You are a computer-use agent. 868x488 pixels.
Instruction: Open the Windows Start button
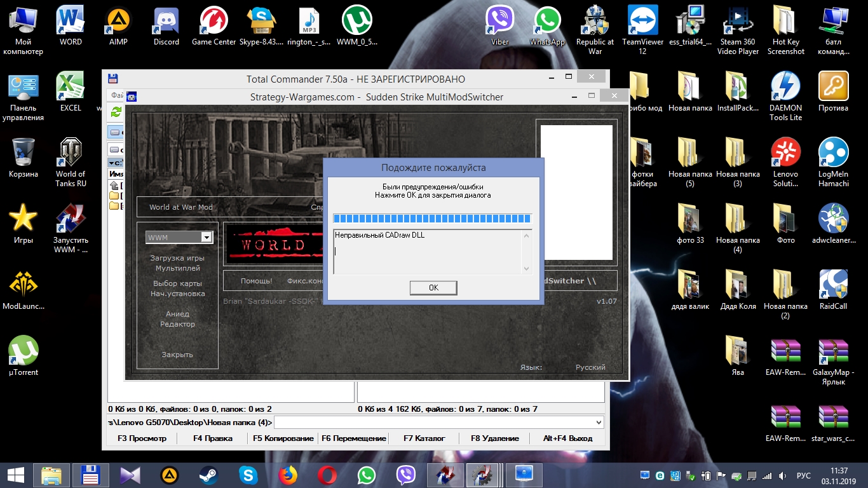15,475
